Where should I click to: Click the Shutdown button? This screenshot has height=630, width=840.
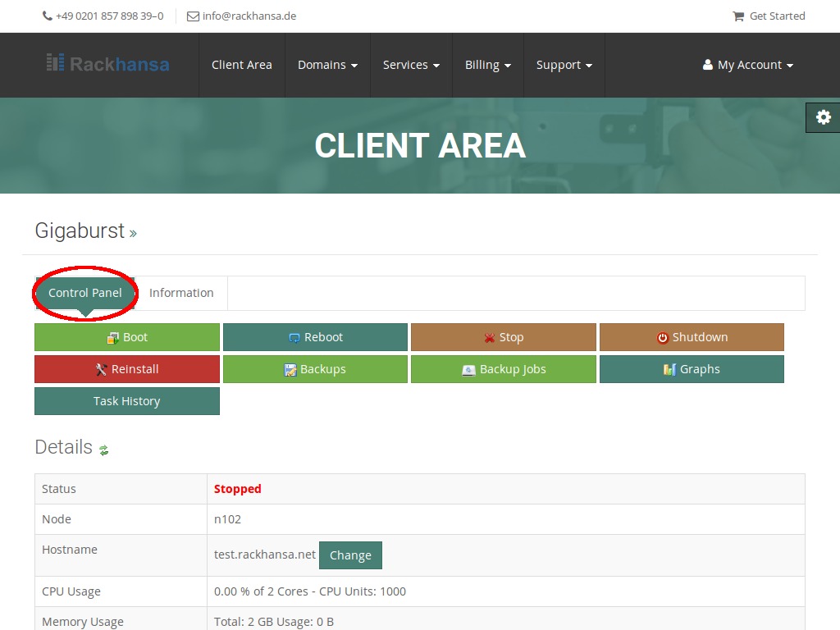click(x=692, y=337)
